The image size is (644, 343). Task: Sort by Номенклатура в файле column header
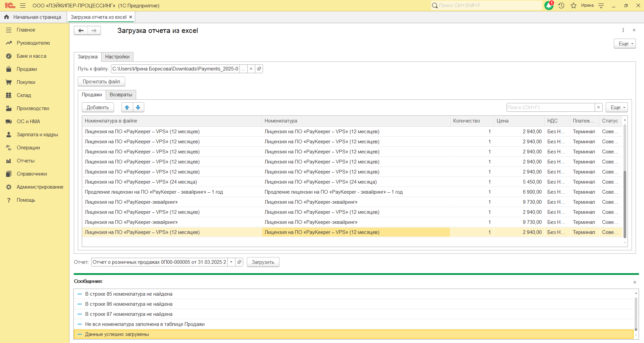(172, 121)
